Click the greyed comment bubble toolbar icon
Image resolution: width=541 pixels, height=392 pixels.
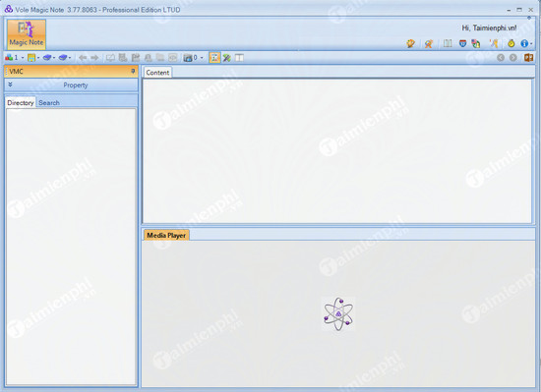110,58
